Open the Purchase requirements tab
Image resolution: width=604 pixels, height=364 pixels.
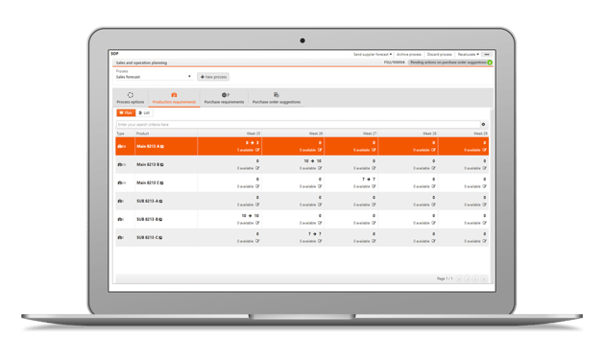(x=224, y=98)
